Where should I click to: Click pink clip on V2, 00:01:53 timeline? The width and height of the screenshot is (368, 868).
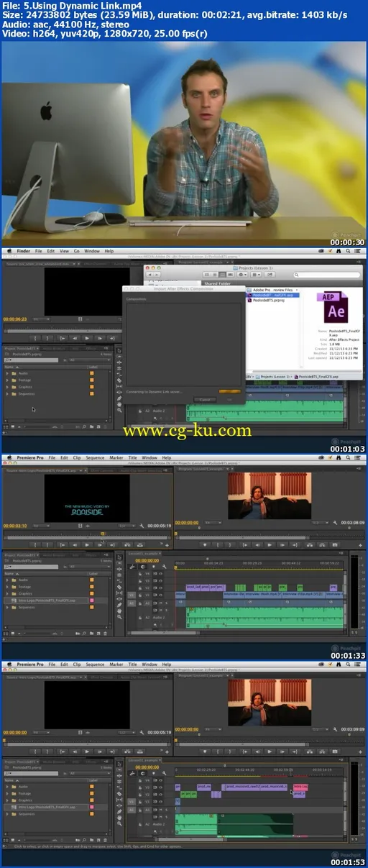point(300,787)
